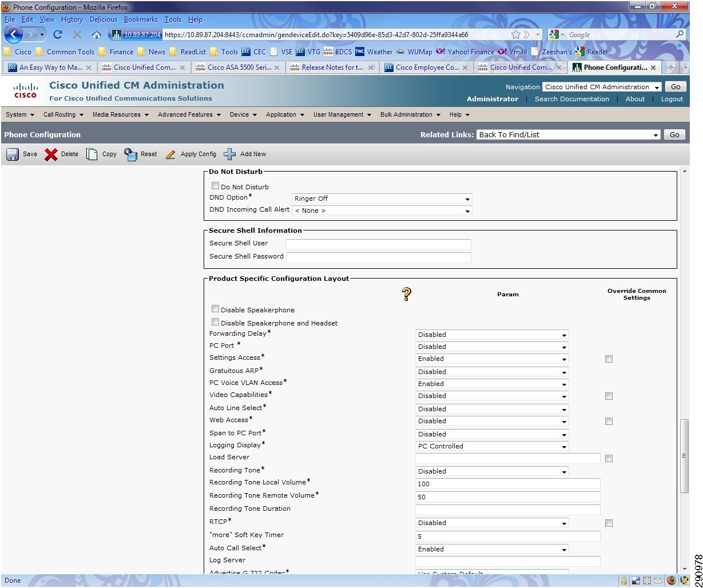Click the bookmark star in address bar
Screen dimensions: 703x588
tap(515, 34)
